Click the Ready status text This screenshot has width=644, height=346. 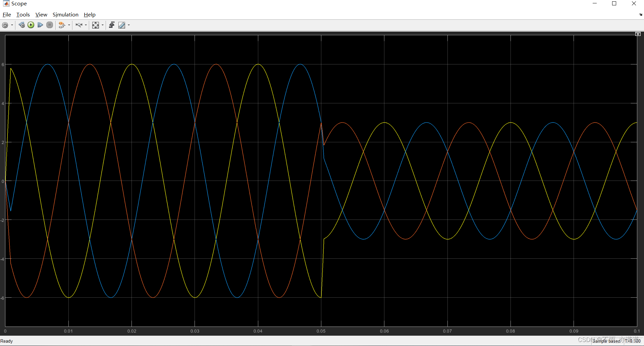coord(6,341)
